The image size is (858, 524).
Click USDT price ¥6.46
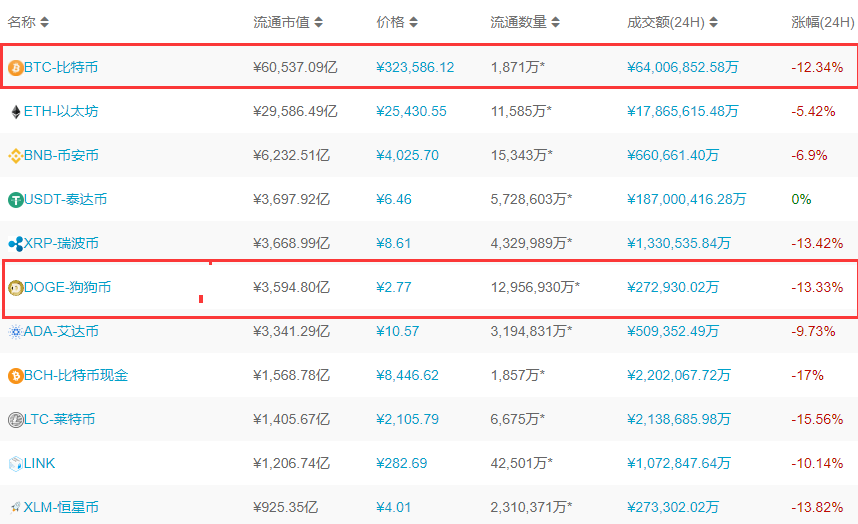(393, 199)
